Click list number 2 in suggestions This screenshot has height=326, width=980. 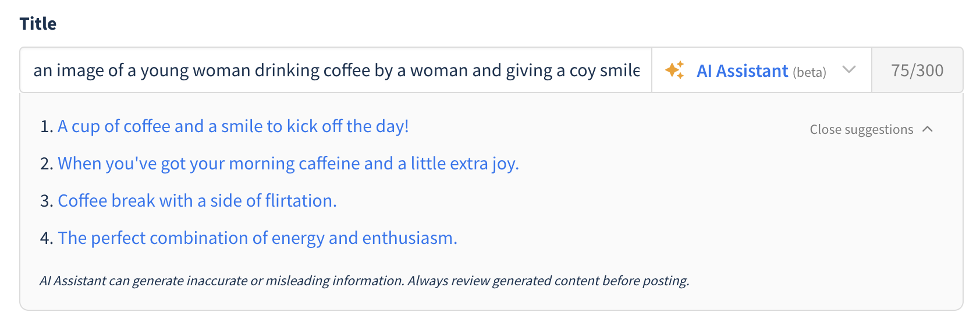coord(46,164)
